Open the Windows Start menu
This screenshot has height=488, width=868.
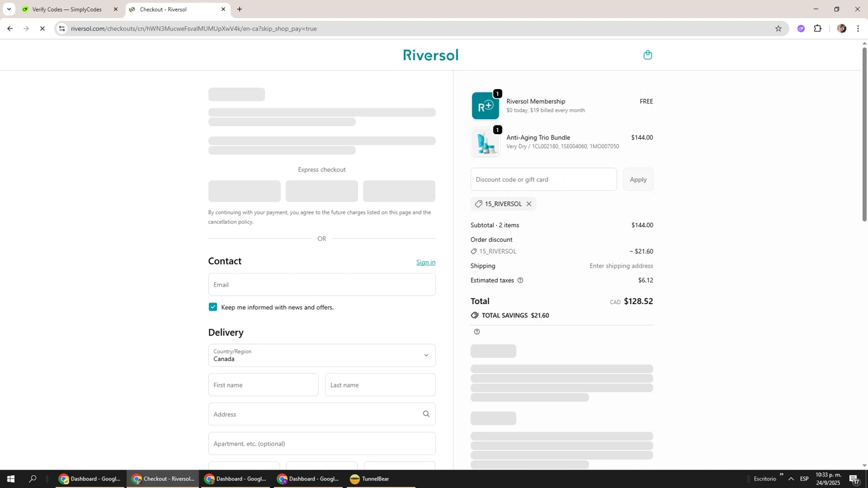[10, 479]
